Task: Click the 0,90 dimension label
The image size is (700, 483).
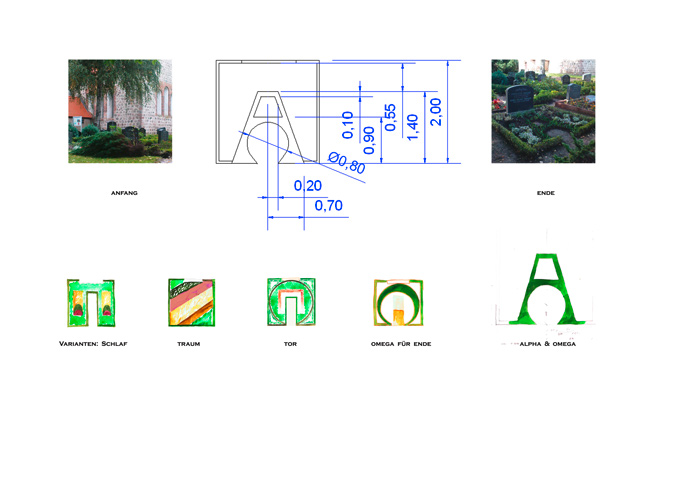Action: [369, 140]
